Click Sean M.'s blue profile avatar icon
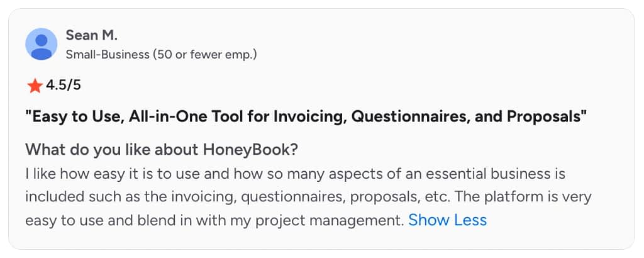 coord(41,44)
